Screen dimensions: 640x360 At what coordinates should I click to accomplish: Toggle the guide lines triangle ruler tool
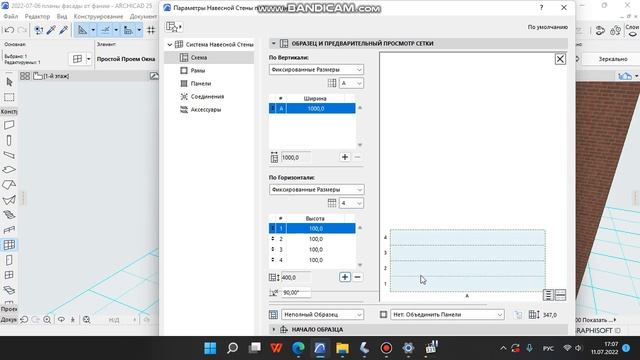82,30
